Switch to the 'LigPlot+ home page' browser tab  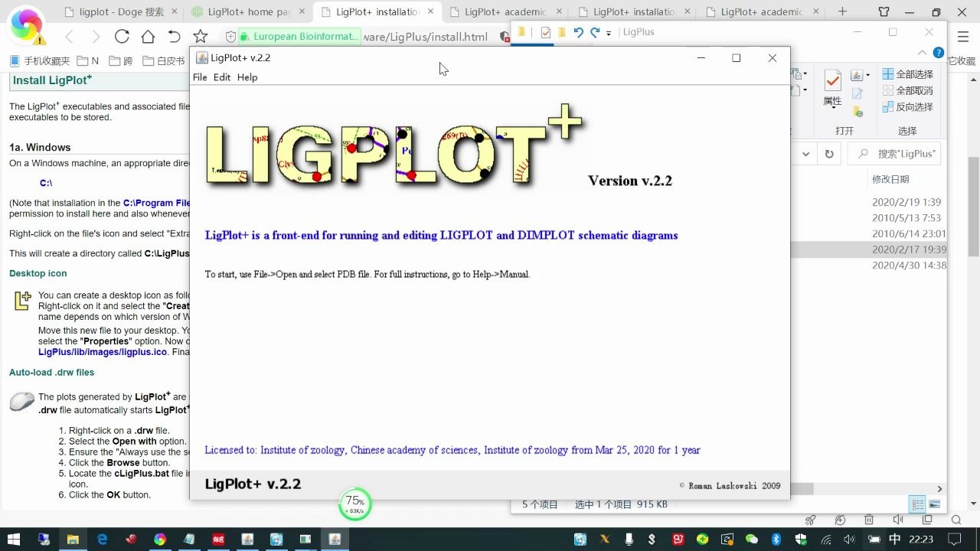coord(249,12)
